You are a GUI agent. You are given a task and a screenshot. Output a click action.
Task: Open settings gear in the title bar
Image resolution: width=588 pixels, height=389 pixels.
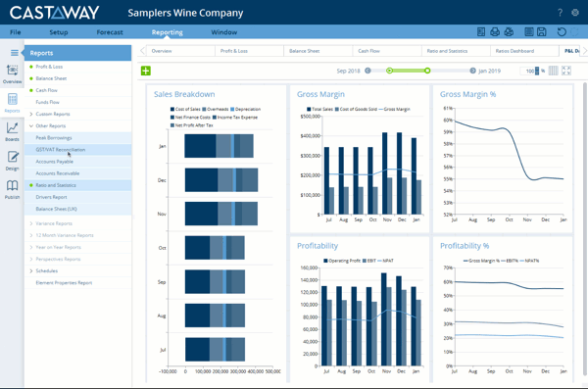(x=575, y=13)
